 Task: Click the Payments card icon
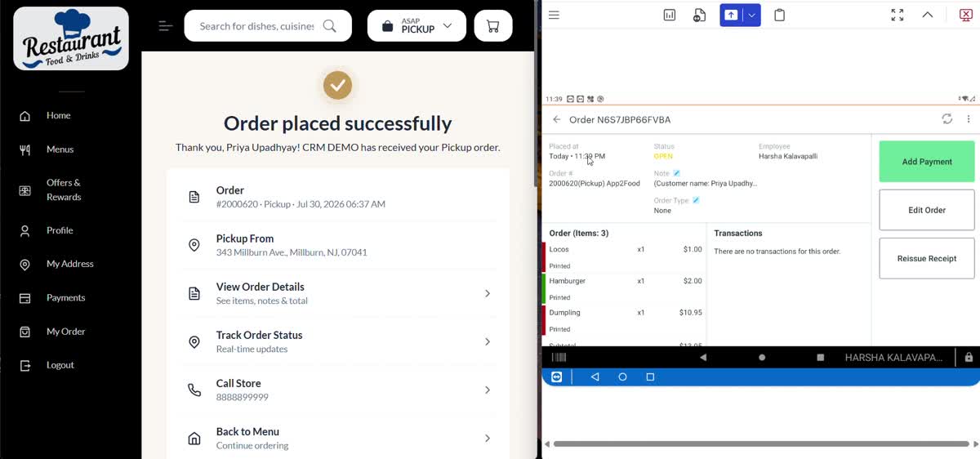click(25, 298)
